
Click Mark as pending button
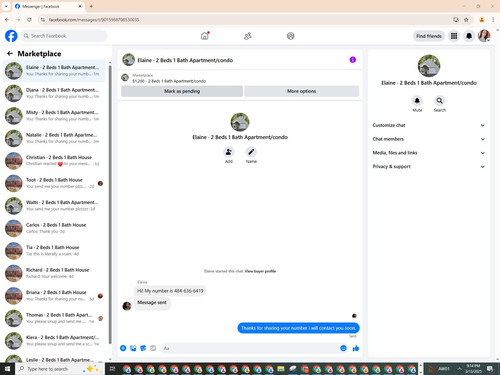182,91
